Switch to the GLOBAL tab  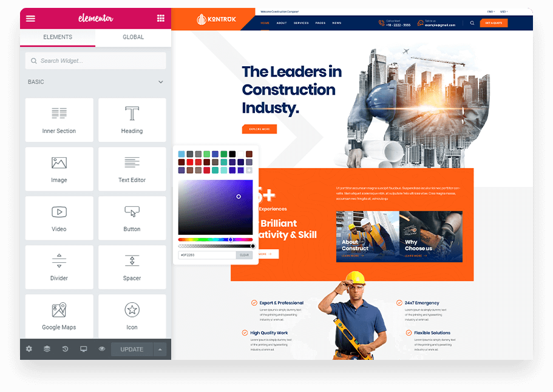134,37
